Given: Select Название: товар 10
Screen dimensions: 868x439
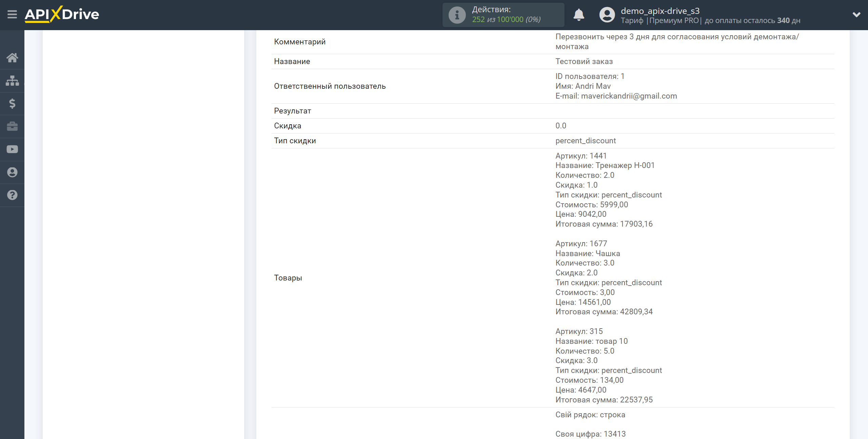Looking at the screenshot, I should pyautogui.click(x=591, y=341).
